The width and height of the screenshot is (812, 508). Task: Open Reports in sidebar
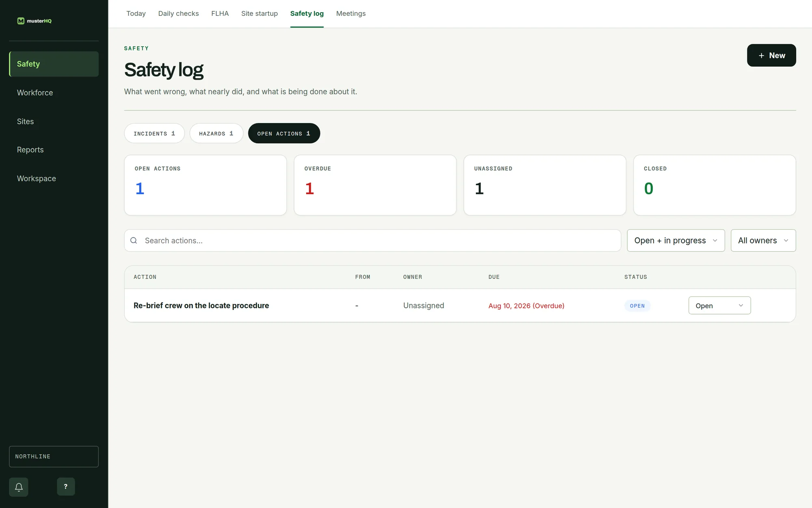click(x=54, y=150)
